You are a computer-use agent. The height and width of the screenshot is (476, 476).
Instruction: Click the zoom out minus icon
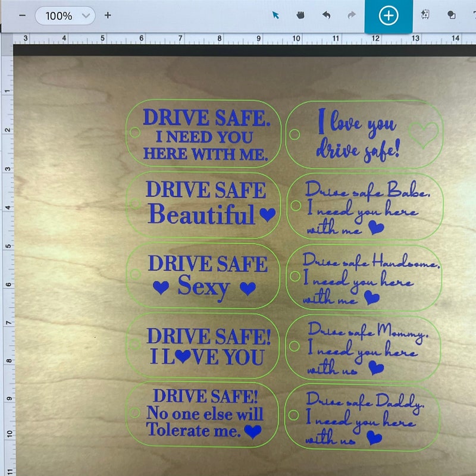point(22,16)
